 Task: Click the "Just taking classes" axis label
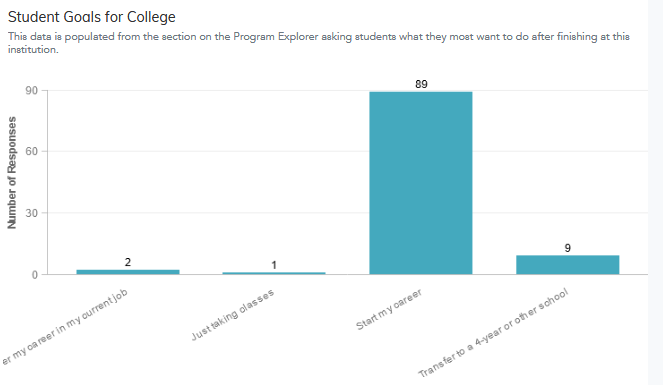point(233,315)
